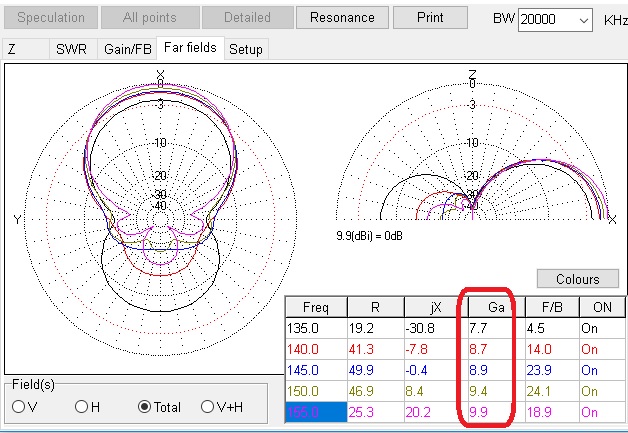628x433 pixels.
Task: Click the greyed-out Speculation button
Action: 51,18
